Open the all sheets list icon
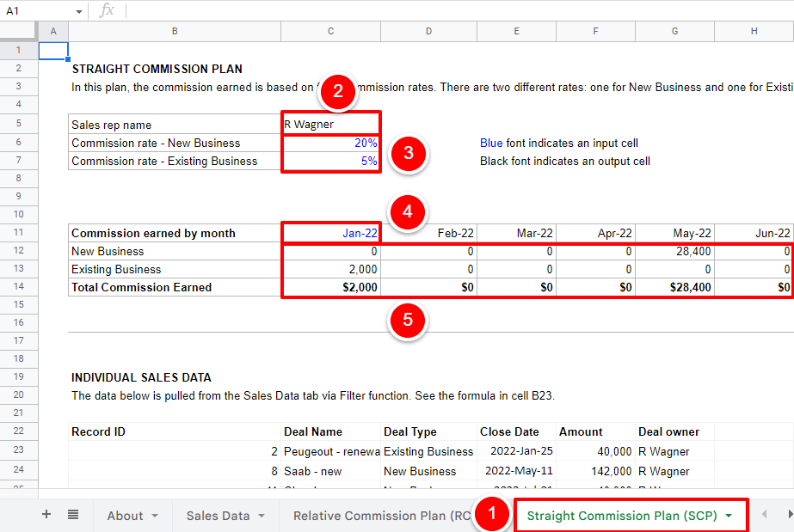 coord(73,515)
